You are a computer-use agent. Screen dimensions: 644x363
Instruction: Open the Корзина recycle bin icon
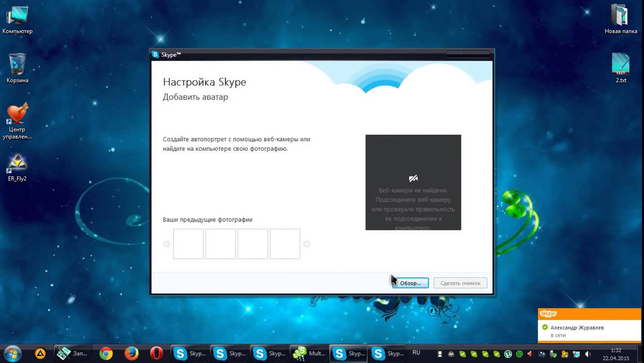[17, 68]
